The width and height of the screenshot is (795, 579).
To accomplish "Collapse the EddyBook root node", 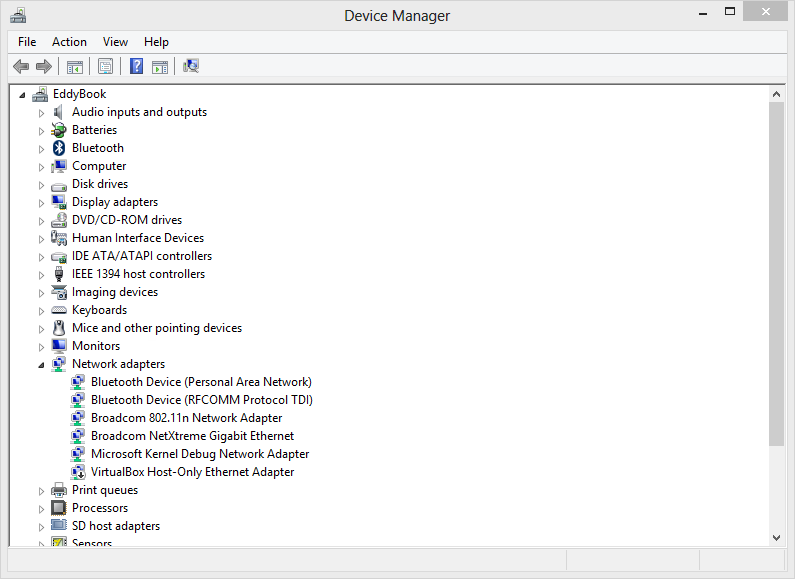I will point(23,95).
